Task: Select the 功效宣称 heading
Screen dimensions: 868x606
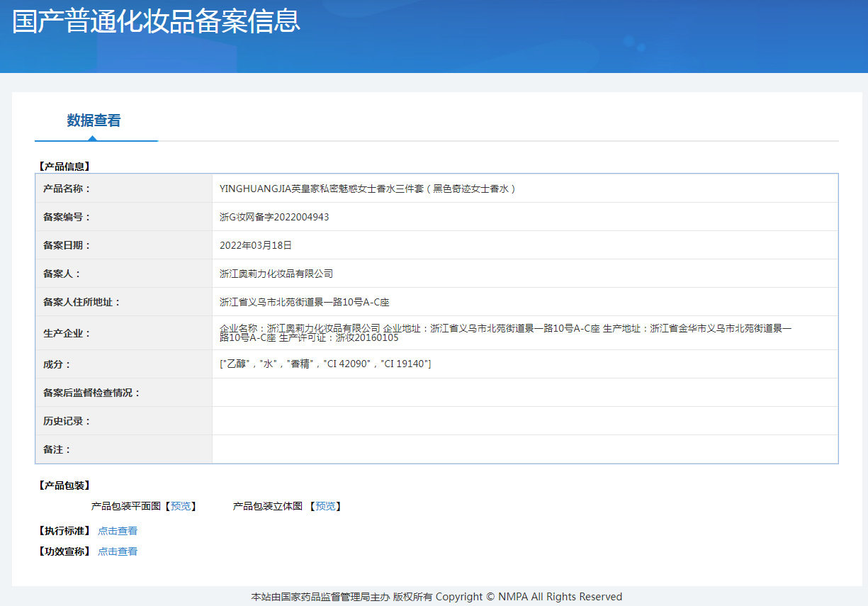Action: click(64, 551)
